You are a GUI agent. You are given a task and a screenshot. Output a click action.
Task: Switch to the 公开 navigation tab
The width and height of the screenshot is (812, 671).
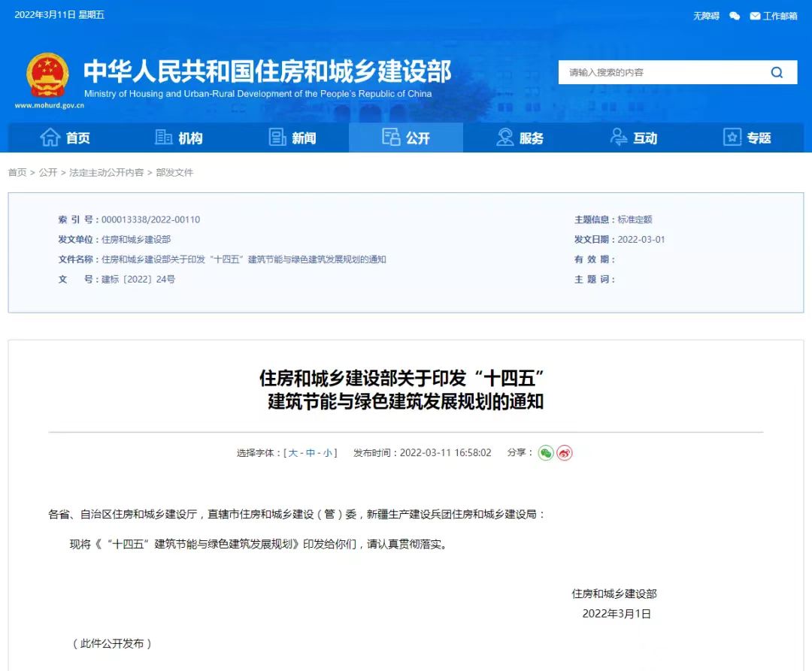[406, 138]
